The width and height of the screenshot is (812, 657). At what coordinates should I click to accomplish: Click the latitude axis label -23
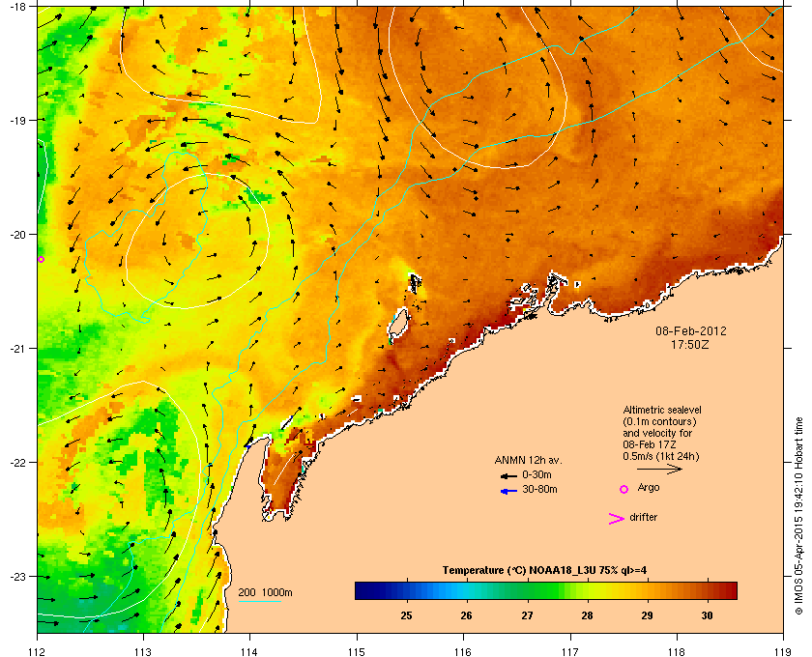(17, 576)
